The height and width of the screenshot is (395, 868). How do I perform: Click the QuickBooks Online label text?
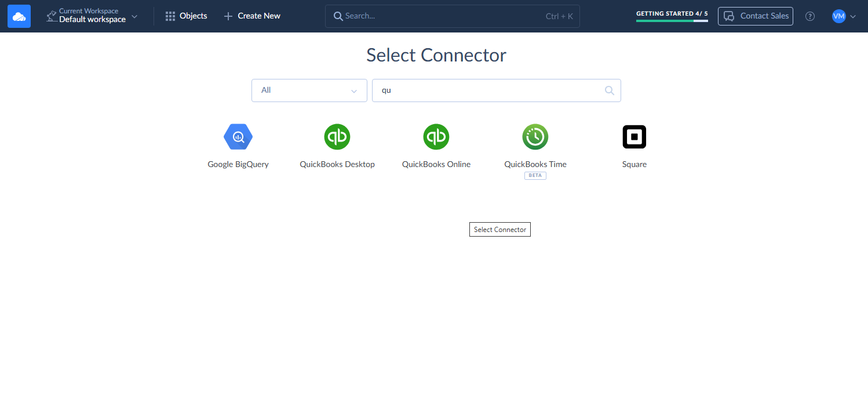point(436,164)
